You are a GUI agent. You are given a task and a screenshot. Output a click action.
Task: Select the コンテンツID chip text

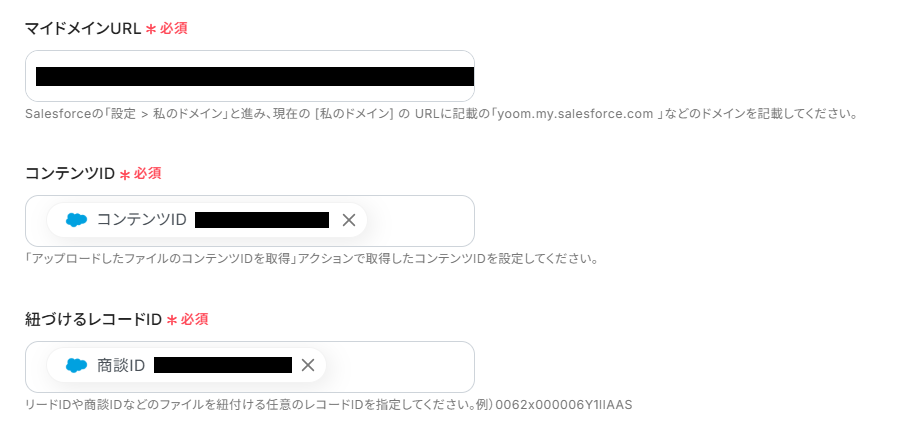click(141, 220)
